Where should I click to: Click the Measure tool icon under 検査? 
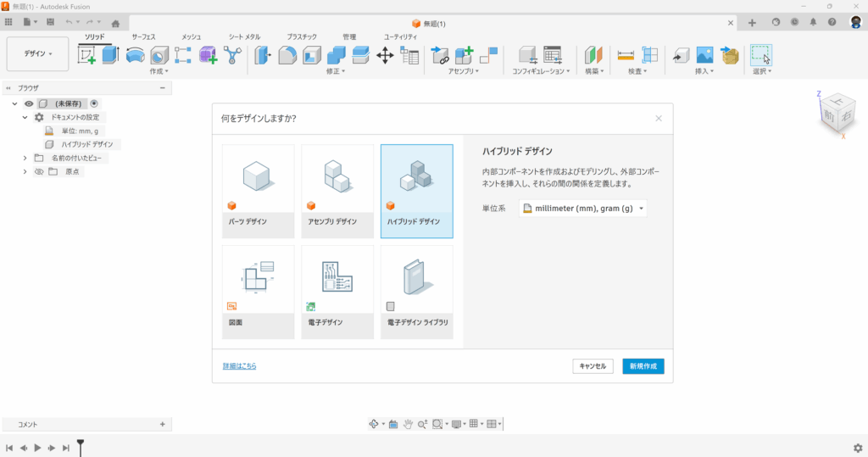click(626, 56)
